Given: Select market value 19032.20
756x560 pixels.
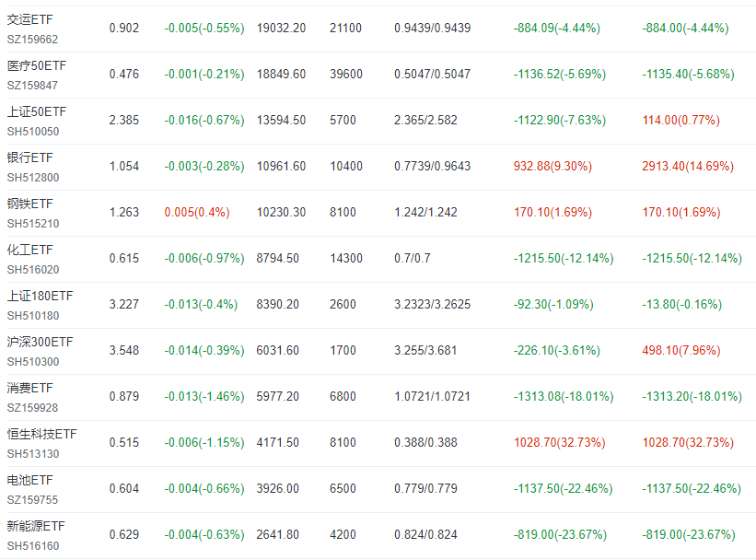Looking at the screenshot, I should (x=281, y=28).
